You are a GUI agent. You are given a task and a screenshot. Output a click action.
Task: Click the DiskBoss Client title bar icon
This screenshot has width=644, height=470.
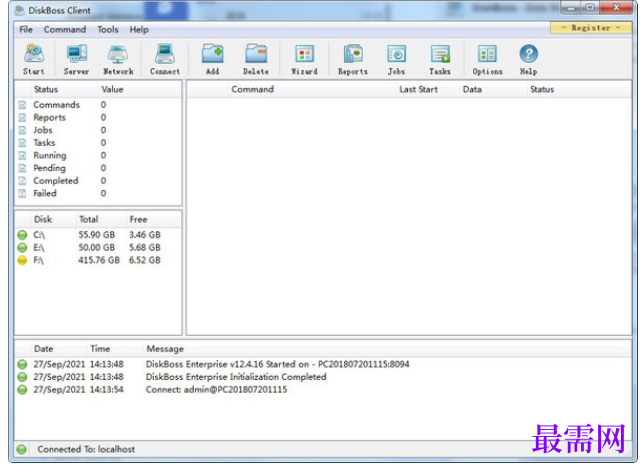click(x=19, y=11)
